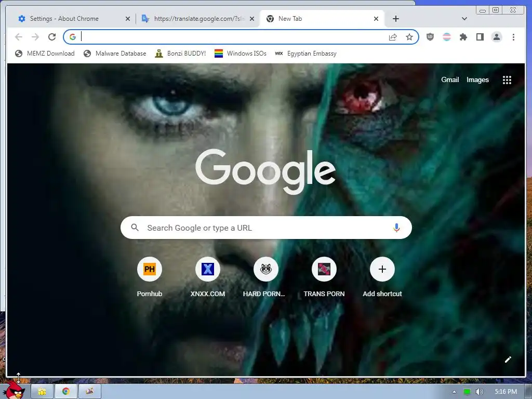This screenshot has height=399, width=532.
Task: Expand the tab search chevron
Action: (464, 19)
